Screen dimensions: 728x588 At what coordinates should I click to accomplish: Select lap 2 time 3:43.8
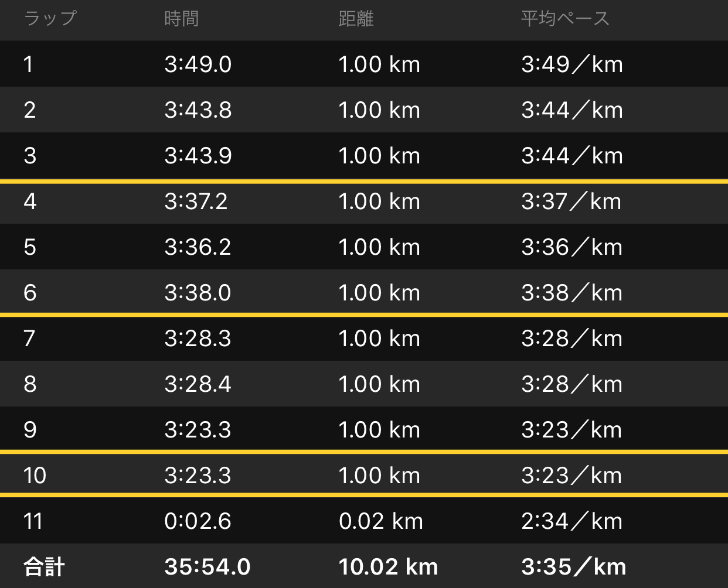tap(198, 110)
